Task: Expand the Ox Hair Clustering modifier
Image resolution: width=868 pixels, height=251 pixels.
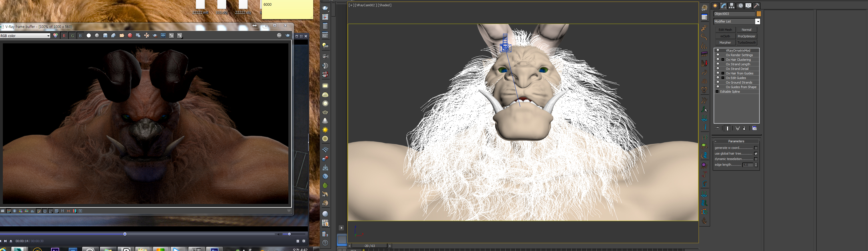Action: (x=723, y=60)
